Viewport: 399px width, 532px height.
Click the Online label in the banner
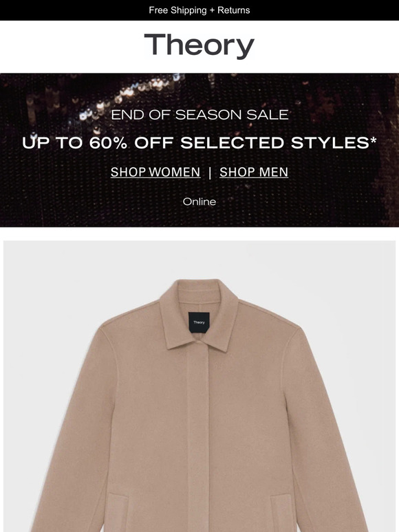(x=199, y=201)
